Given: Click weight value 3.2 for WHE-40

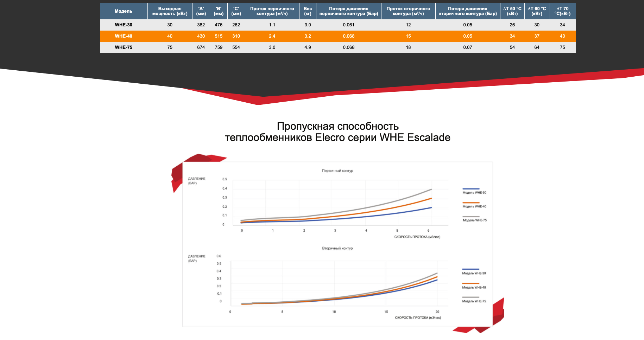Looking at the screenshot, I should [x=308, y=36].
